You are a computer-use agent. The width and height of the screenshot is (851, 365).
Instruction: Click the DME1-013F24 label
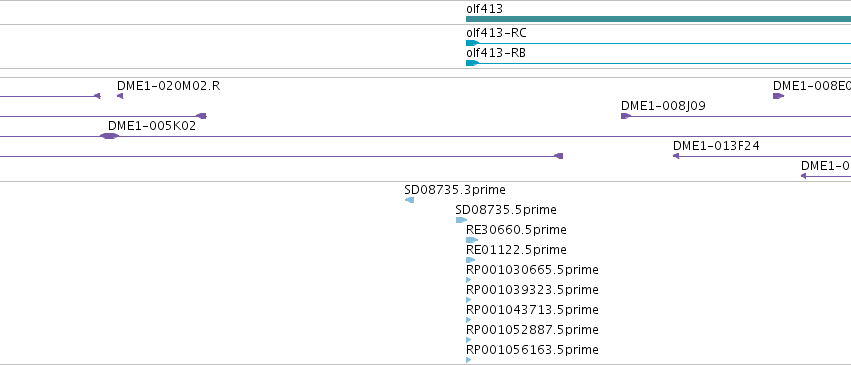click(716, 146)
